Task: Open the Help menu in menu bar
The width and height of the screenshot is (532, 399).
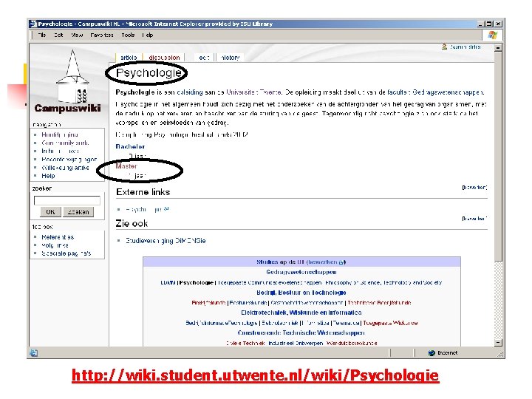Action: (x=148, y=35)
